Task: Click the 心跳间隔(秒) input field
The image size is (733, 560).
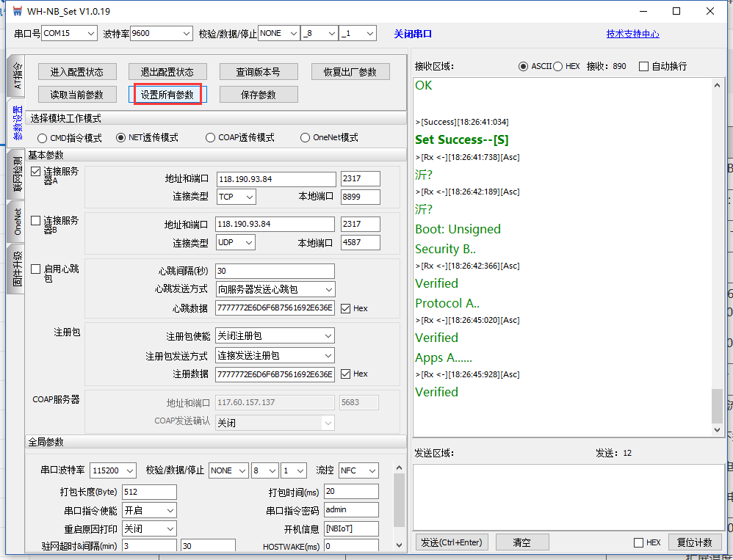Action: pyautogui.click(x=275, y=271)
